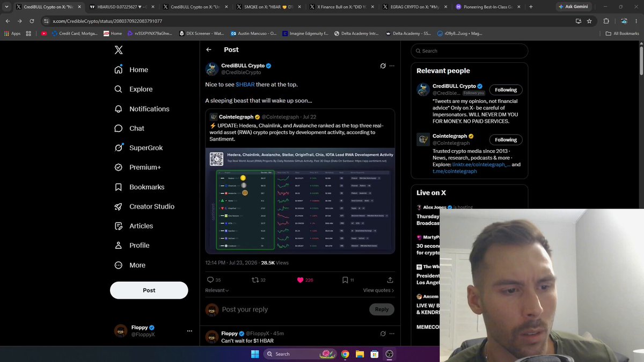Click the repost icon with 32
The width and height of the screenshot is (644, 362).
(x=255, y=280)
